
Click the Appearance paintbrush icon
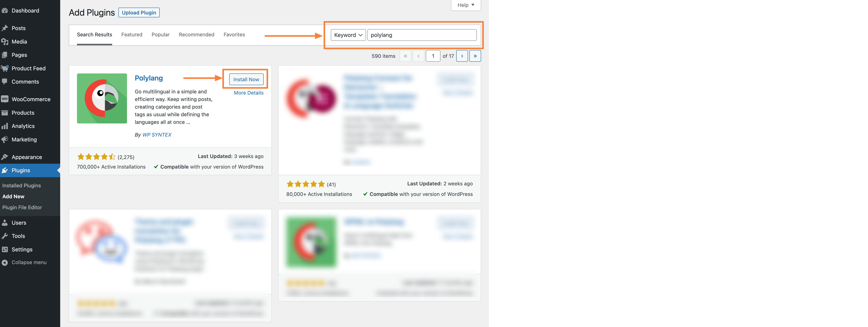(x=5, y=157)
